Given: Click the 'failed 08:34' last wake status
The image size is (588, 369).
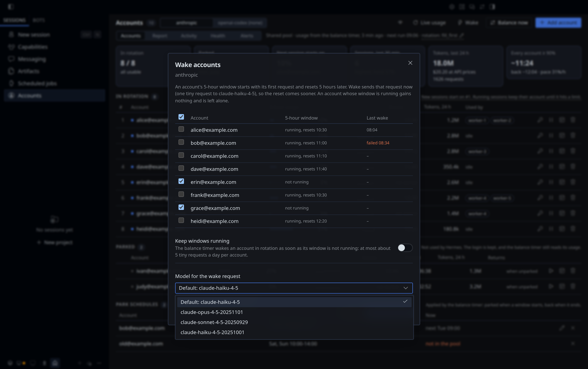Looking at the screenshot, I should tap(378, 143).
